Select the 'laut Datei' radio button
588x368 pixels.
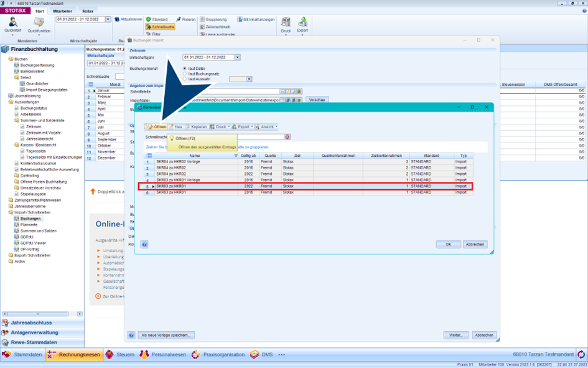pos(185,68)
